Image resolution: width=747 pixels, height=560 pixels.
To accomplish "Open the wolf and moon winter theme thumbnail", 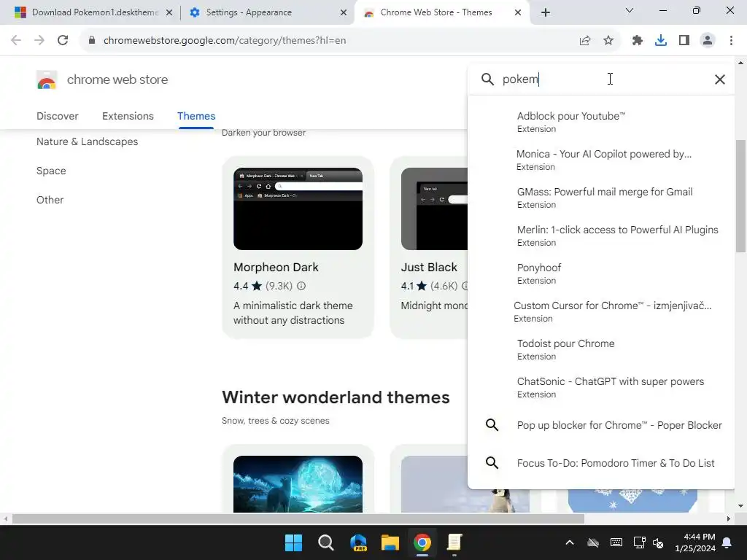I will pyautogui.click(x=298, y=484).
